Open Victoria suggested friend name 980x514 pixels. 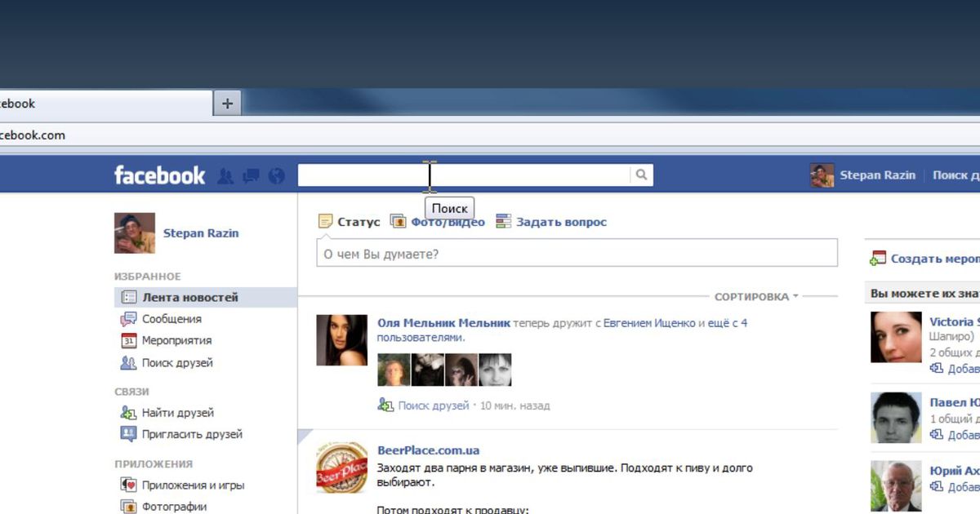pyautogui.click(x=954, y=322)
